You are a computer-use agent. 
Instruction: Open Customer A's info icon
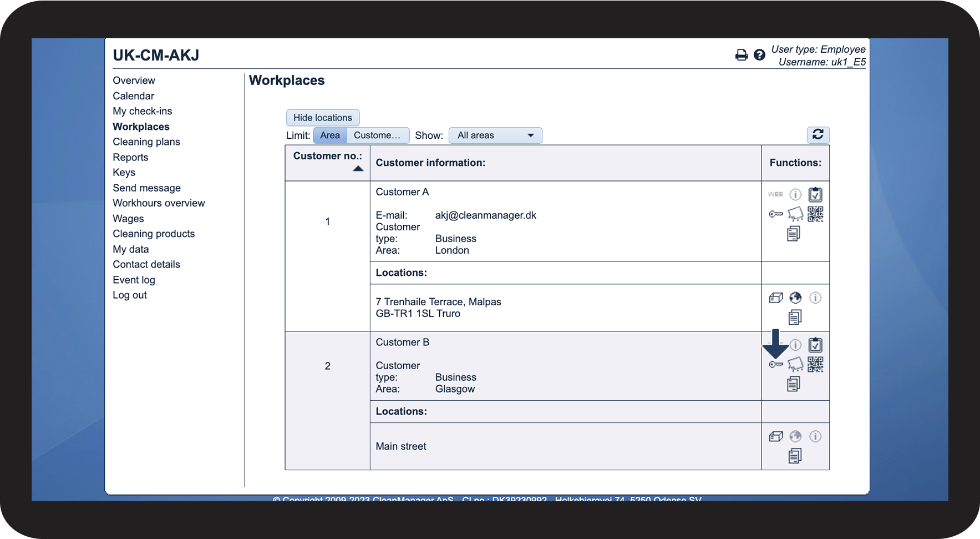(x=795, y=195)
